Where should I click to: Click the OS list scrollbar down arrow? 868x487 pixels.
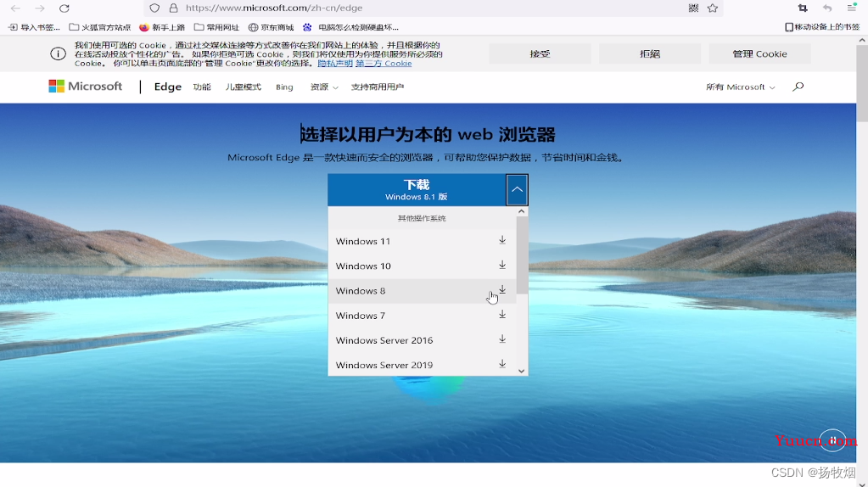click(x=522, y=371)
